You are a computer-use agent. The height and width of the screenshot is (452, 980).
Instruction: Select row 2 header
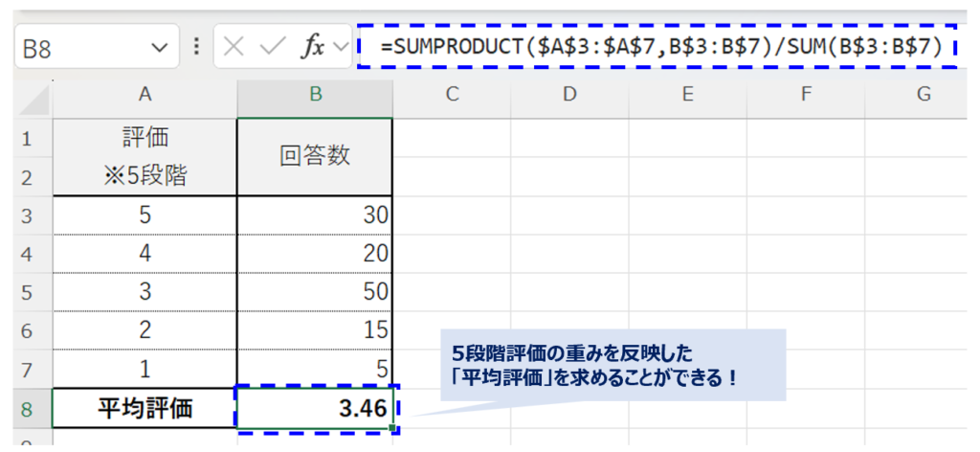(x=33, y=176)
